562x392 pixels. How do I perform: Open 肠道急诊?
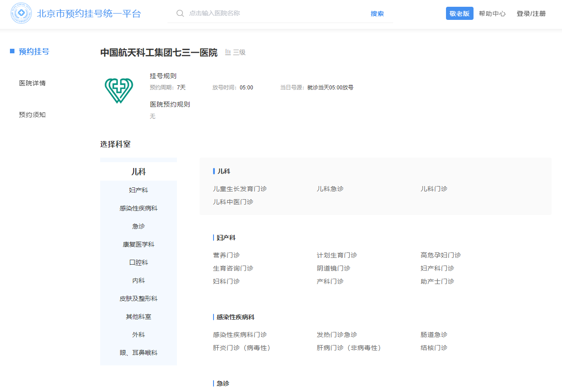click(434, 335)
